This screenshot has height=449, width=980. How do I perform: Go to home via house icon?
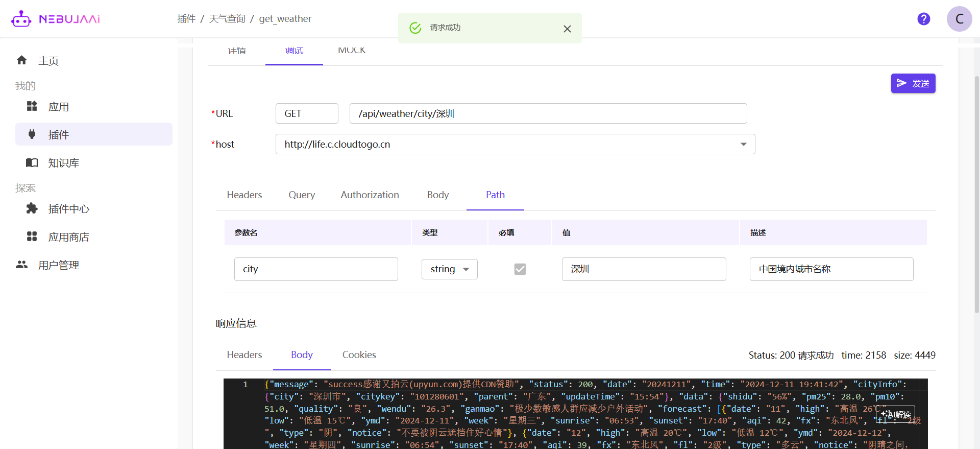(21, 60)
